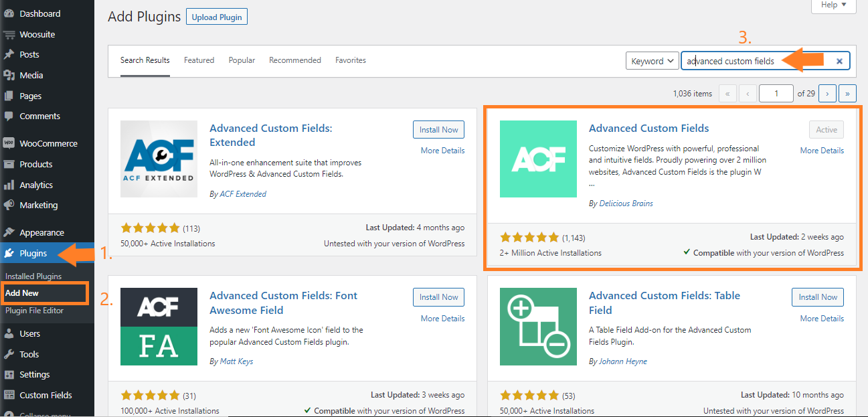Click the Upload Plugin button
This screenshot has height=417, width=868.
click(x=217, y=17)
